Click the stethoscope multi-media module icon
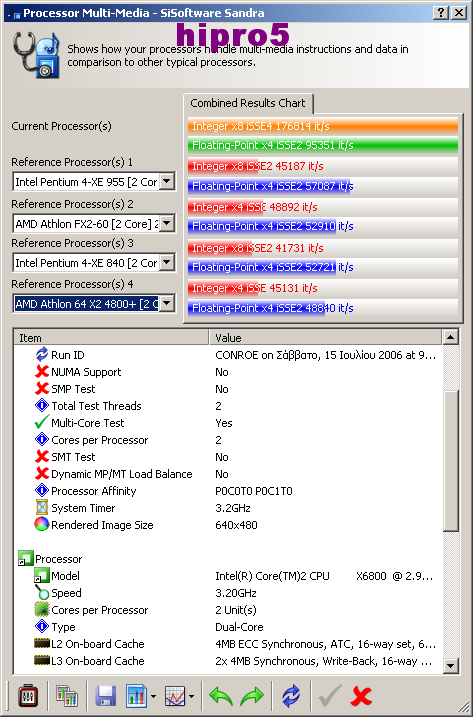473x717 pixels. click(x=36, y=55)
